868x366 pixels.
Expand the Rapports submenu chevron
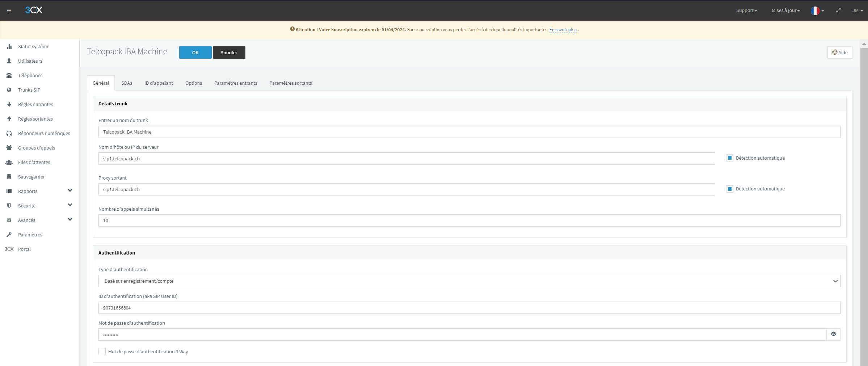click(x=70, y=190)
